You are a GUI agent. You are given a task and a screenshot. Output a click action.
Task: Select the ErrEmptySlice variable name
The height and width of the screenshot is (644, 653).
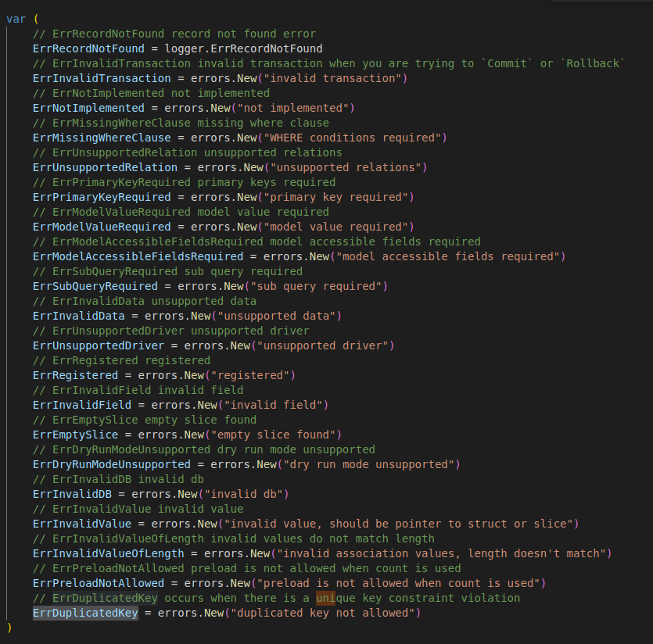[70, 435]
